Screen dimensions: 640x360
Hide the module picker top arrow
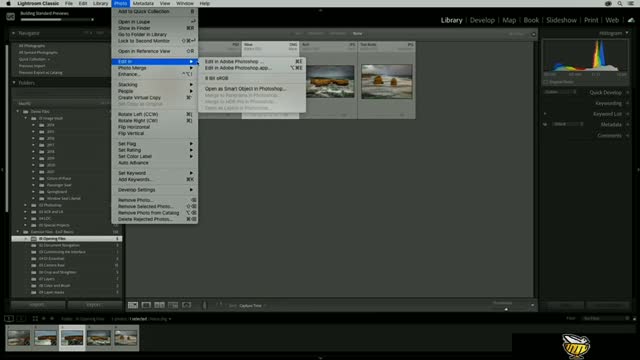tap(320, 10)
